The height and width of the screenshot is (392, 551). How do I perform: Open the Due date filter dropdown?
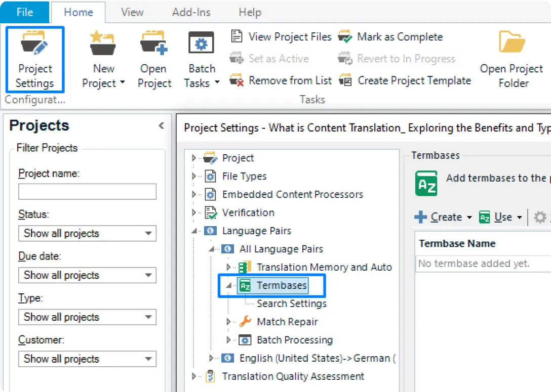[x=87, y=276]
